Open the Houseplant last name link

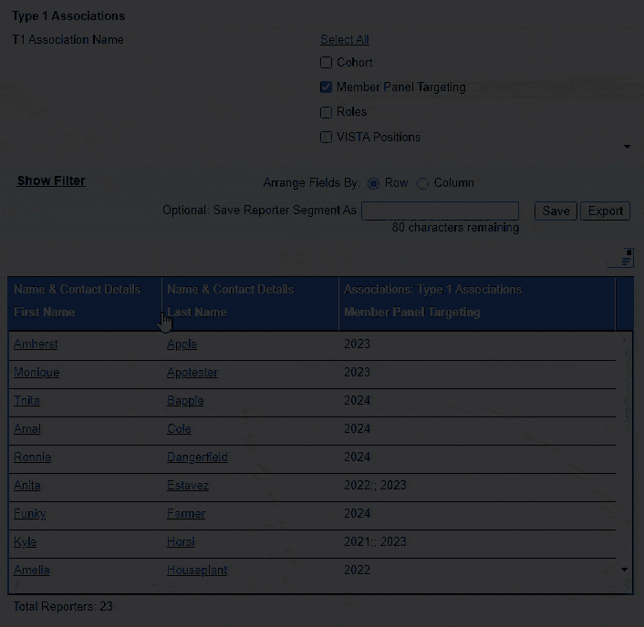(x=197, y=570)
